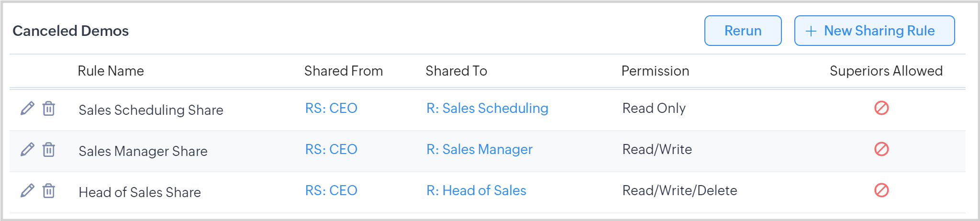Open RS: CEO link in Sales Manager row
Viewport: 980px width, 221px height.
point(331,149)
